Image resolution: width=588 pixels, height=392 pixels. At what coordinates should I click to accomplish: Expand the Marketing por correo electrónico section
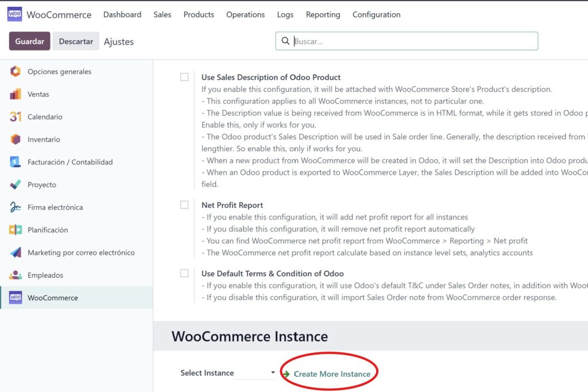pos(15,252)
